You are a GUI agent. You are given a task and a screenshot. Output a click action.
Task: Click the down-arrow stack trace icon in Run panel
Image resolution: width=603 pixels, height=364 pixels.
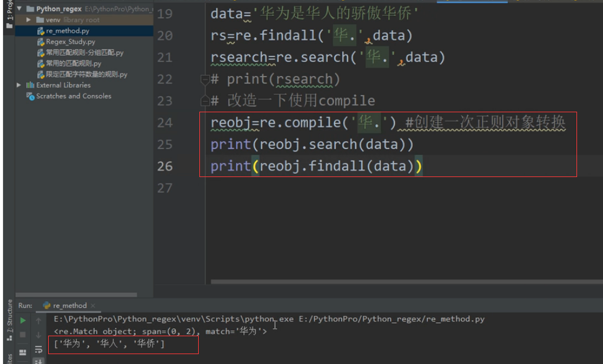tap(38, 335)
